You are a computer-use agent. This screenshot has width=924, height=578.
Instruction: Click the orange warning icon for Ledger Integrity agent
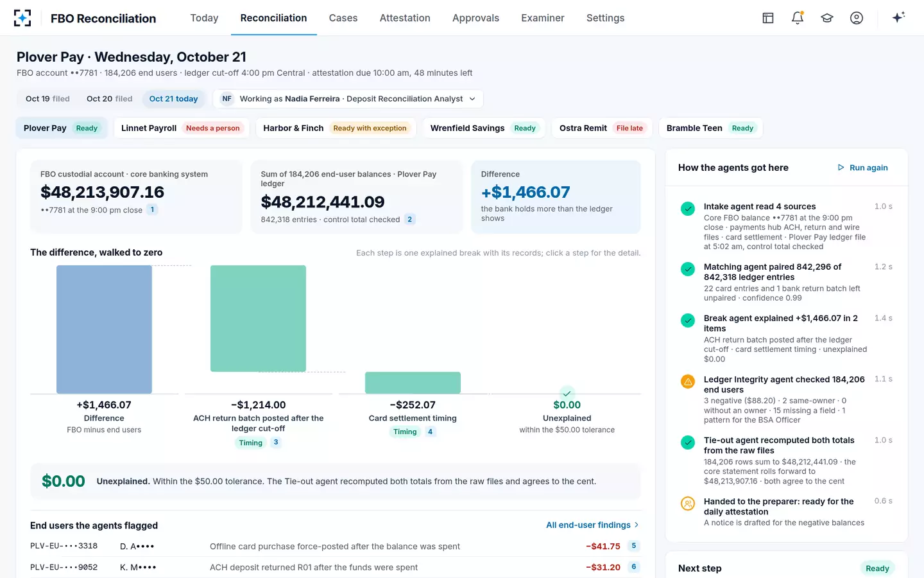[688, 381]
